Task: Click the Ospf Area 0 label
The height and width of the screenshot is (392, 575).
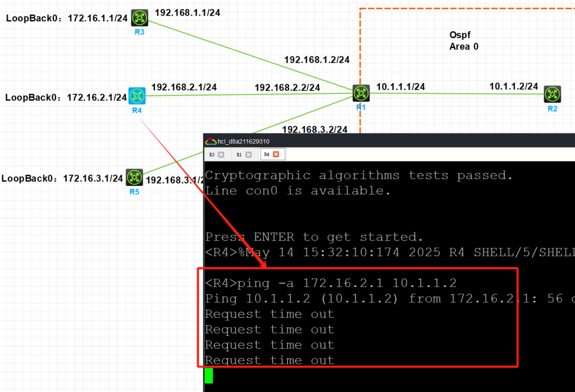Action: pyautogui.click(x=464, y=40)
